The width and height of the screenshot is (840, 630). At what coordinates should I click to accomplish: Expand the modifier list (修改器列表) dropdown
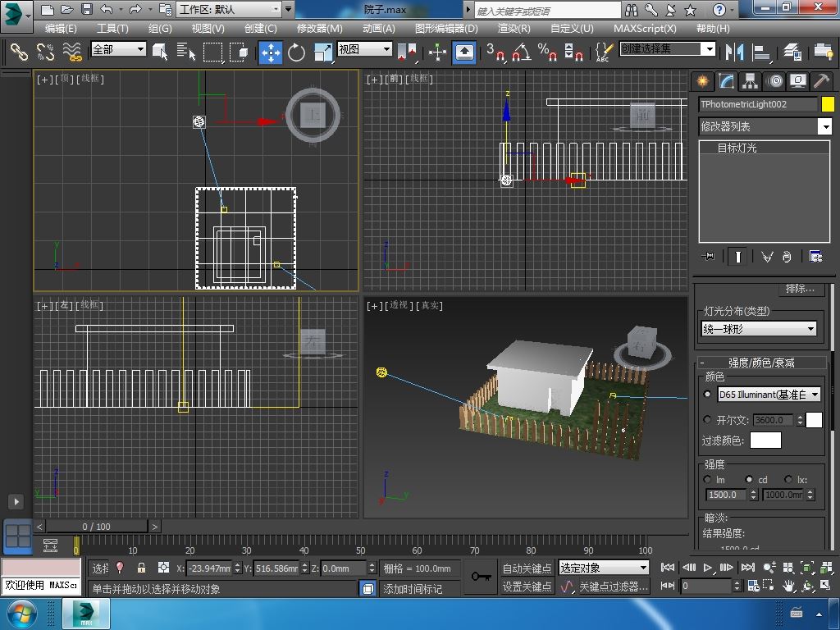[x=824, y=126]
